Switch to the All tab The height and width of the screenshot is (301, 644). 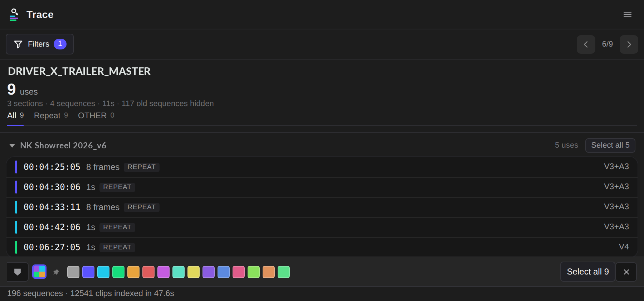[15, 116]
